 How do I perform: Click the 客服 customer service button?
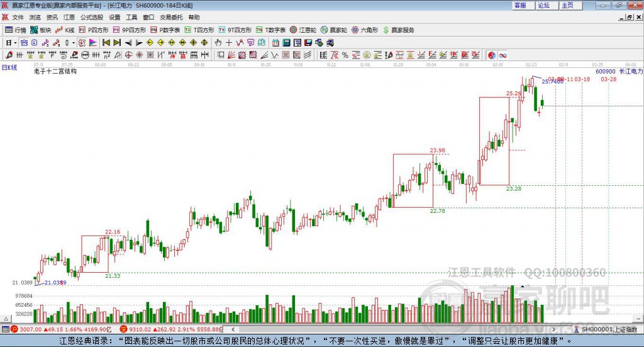(x=523, y=5)
